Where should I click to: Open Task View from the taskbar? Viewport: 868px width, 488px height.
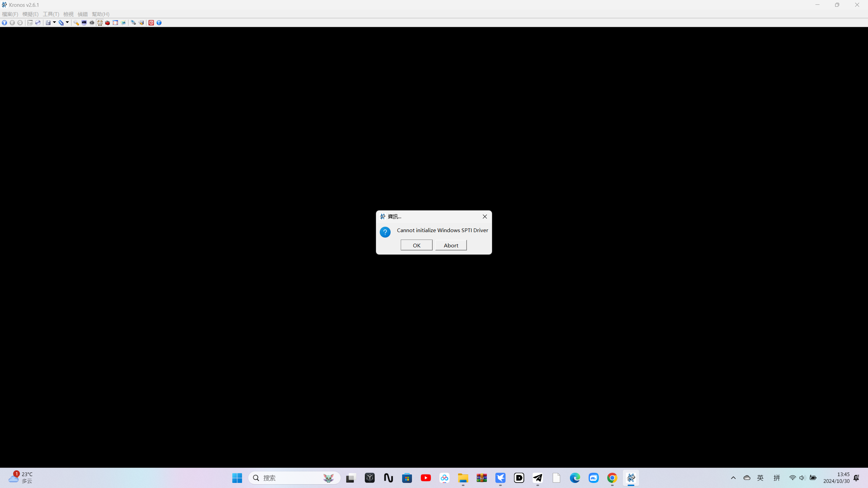pyautogui.click(x=351, y=478)
